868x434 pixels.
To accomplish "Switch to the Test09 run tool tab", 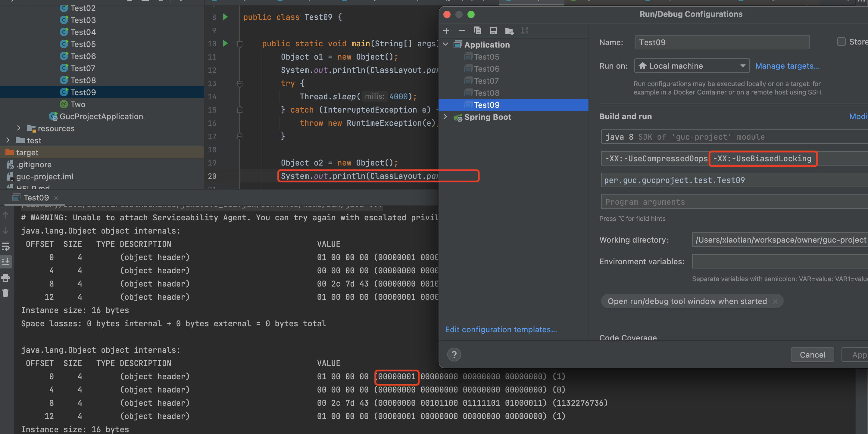I will [x=36, y=198].
